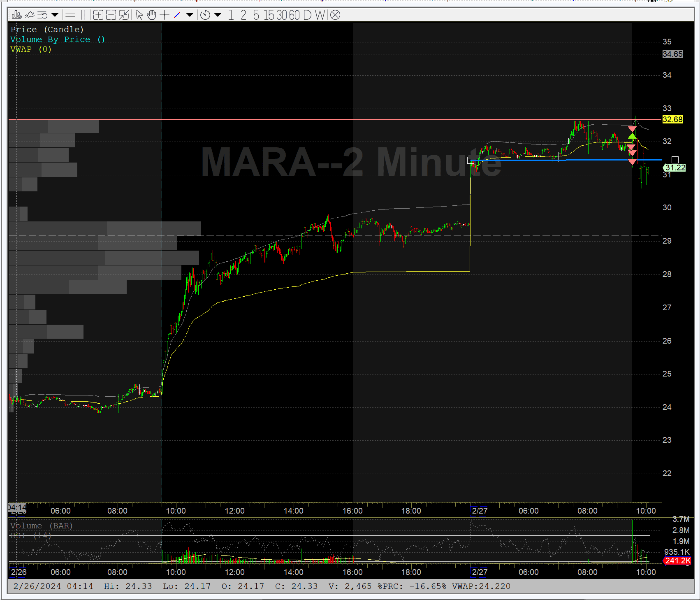This screenshot has width=700, height=600.
Task: Select the horizontal lines tool
Action: click(x=70, y=15)
